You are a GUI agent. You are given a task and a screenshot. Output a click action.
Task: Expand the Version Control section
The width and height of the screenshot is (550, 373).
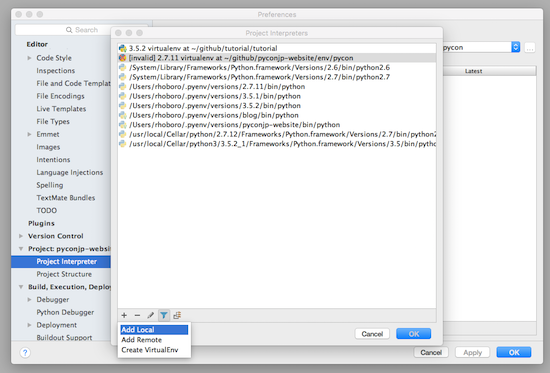pos(21,236)
